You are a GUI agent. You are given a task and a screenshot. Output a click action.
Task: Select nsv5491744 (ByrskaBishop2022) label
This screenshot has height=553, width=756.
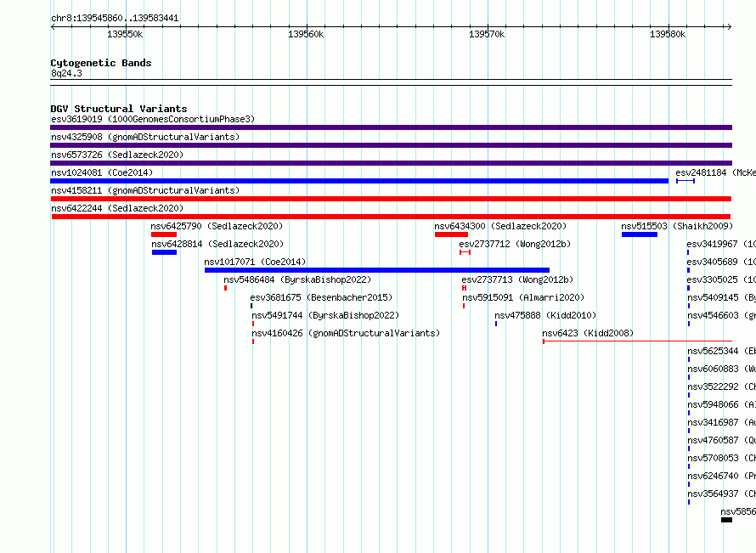pyautogui.click(x=325, y=315)
